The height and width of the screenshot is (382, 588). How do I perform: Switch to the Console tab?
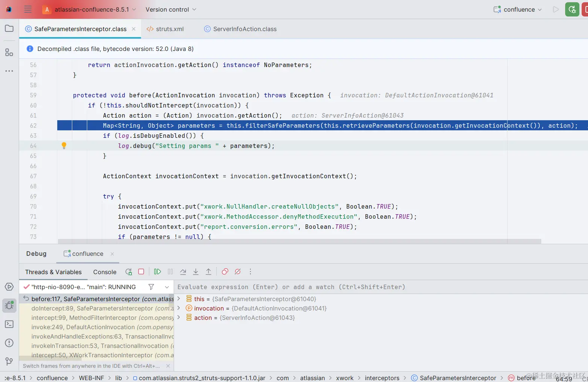coord(105,272)
